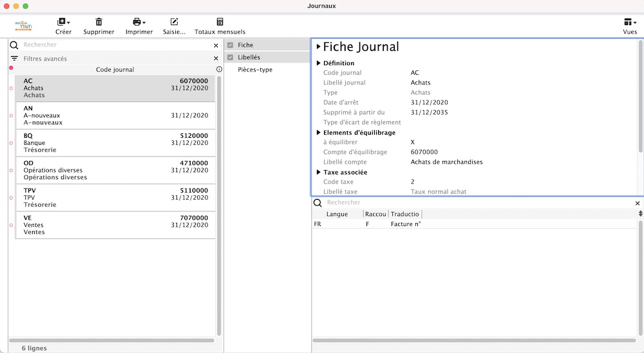Close the Filtres avancés bar
Image resolution: width=644 pixels, height=353 pixels.
point(216,59)
